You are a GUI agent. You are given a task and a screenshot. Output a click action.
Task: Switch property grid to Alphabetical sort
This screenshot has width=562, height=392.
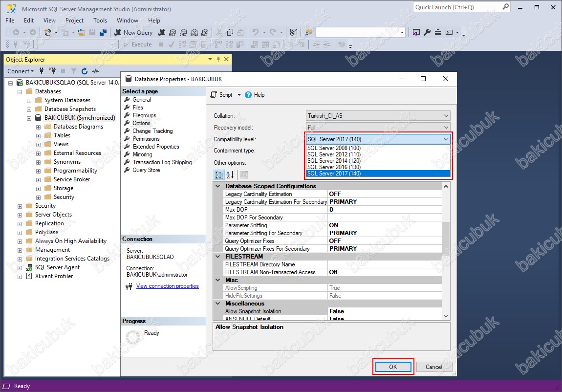(x=230, y=175)
